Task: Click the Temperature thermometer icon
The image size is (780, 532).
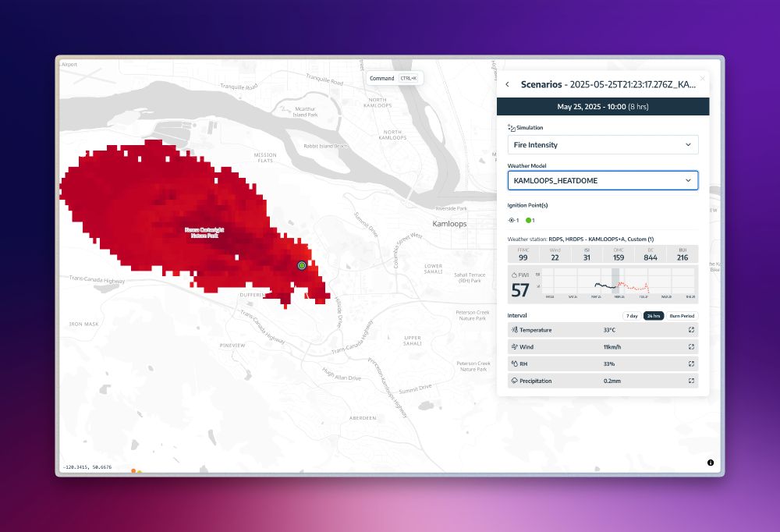Action: (x=514, y=330)
